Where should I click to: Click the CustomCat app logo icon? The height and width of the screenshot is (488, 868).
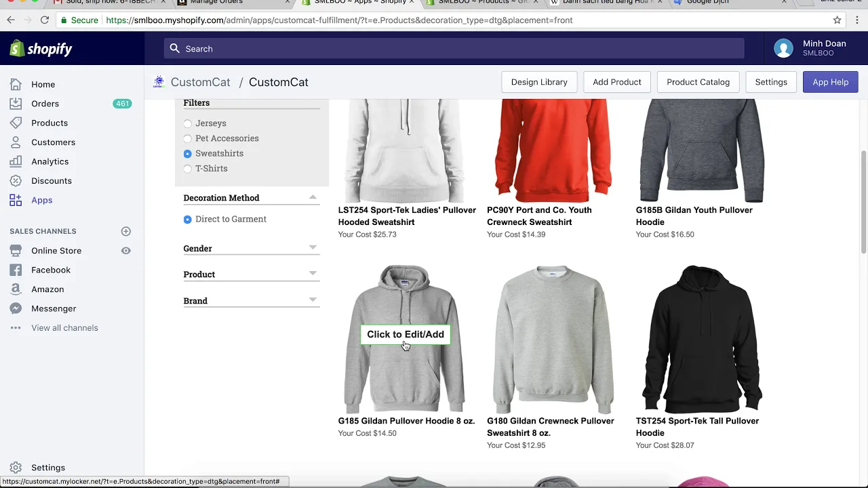coord(159,82)
